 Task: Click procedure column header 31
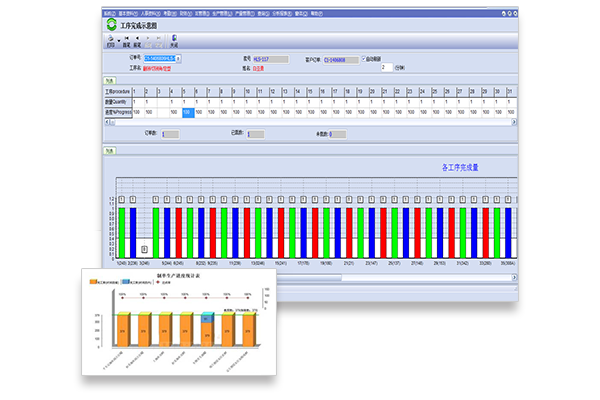click(511, 92)
